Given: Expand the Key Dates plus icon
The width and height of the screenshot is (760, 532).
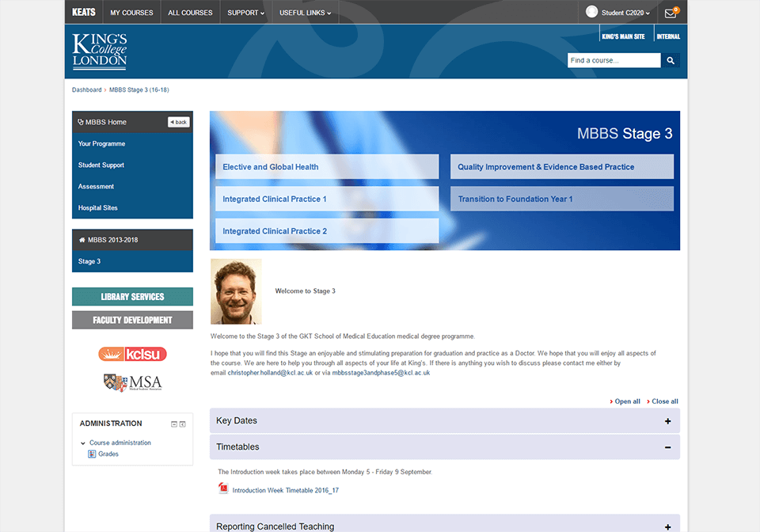Looking at the screenshot, I should 667,421.
